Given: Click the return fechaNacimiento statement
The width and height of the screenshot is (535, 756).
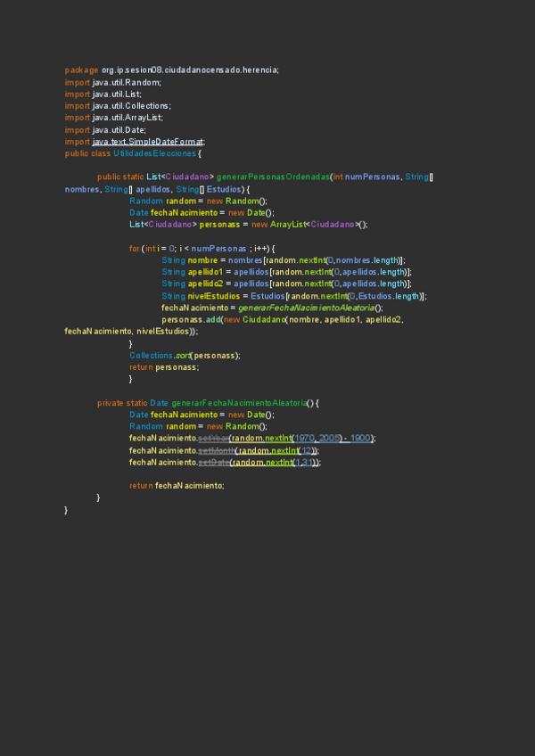Looking at the screenshot, I should 177,486.
